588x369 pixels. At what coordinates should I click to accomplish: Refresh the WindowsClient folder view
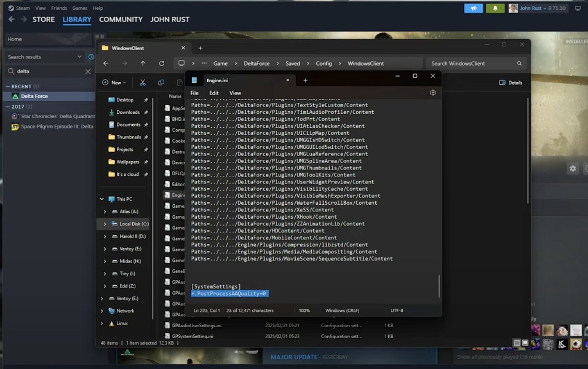click(161, 63)
